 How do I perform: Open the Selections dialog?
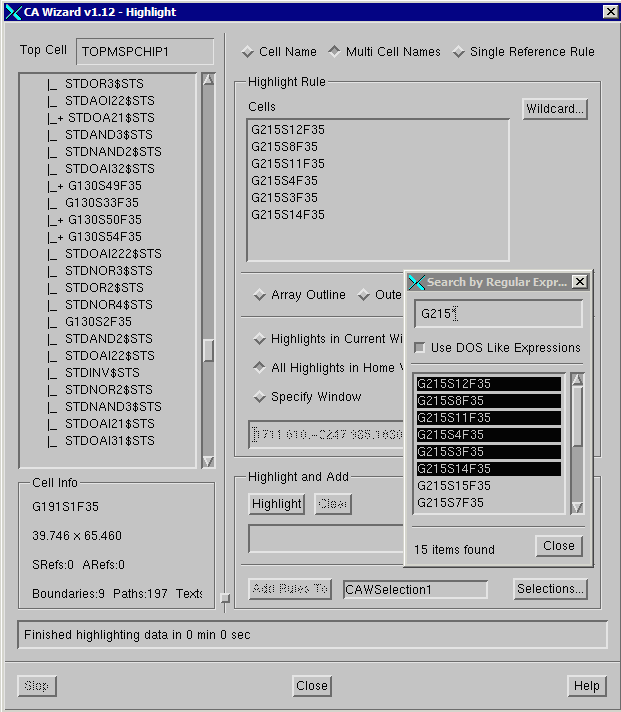(x=550, y=589)
